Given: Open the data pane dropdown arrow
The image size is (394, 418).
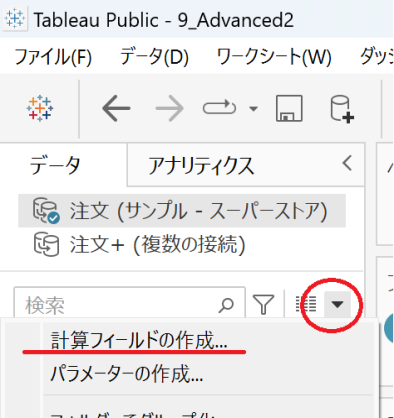Looking at the screenshot, I should [x=337, y=304].
